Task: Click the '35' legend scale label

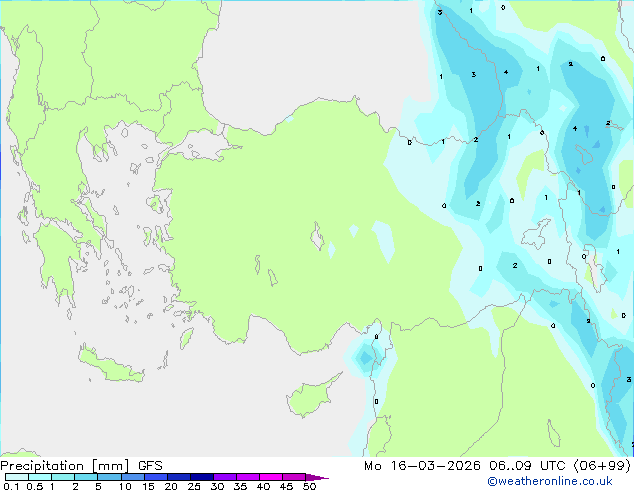Action: [241, 486]
